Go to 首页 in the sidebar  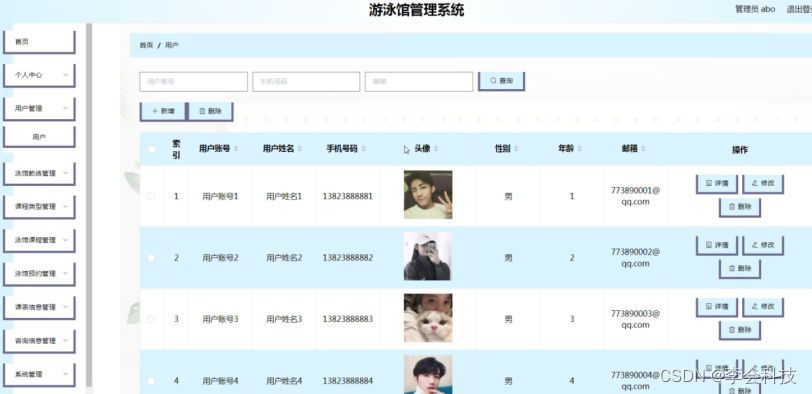(x=39, y=42)
